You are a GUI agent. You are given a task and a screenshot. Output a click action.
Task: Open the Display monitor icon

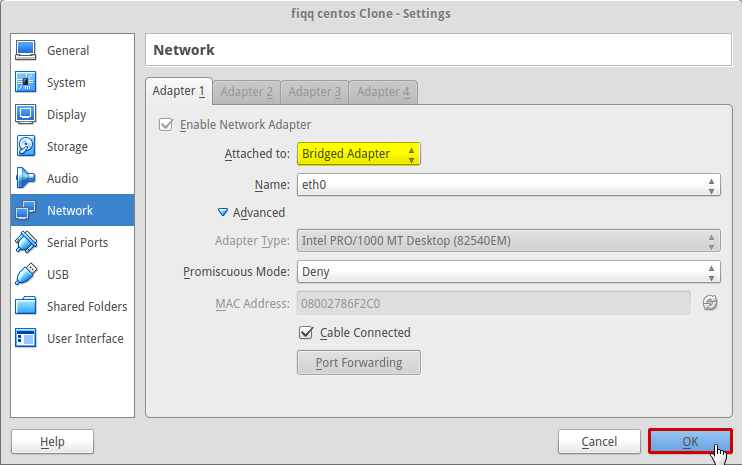tap(26, 114)
